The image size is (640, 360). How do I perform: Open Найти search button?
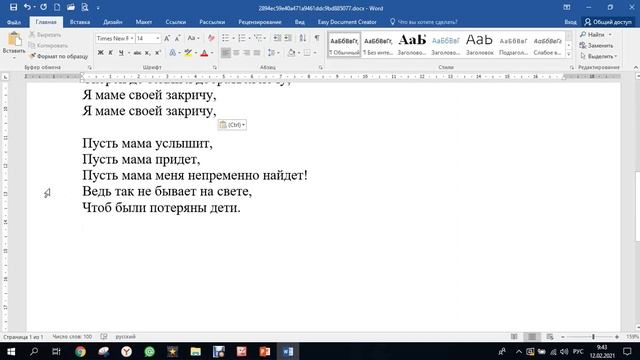click(x=593, y=35)
